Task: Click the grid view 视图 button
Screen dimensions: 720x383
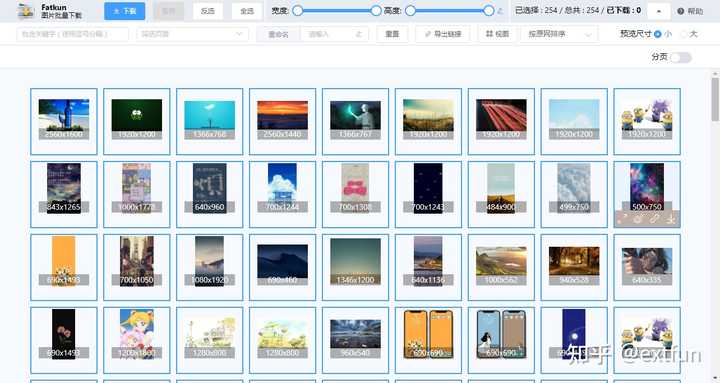Action: (x=497, y=34)
